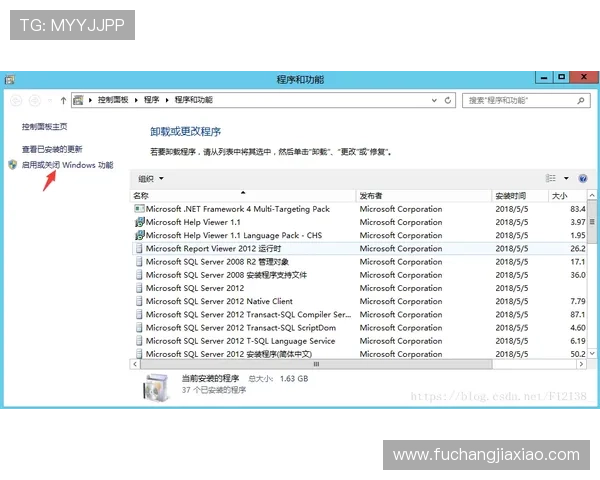Expand the address bar history dropdown
Image resolution: width=600 pixels, height=480 pixels.
click(434, 100)
